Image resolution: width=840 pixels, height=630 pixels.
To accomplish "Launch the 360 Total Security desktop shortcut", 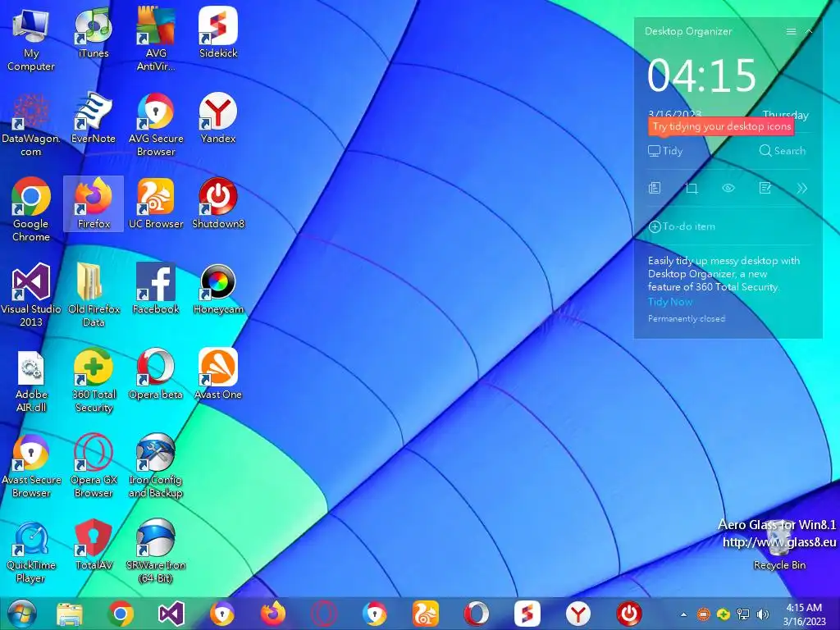I will tap(94, 381).
